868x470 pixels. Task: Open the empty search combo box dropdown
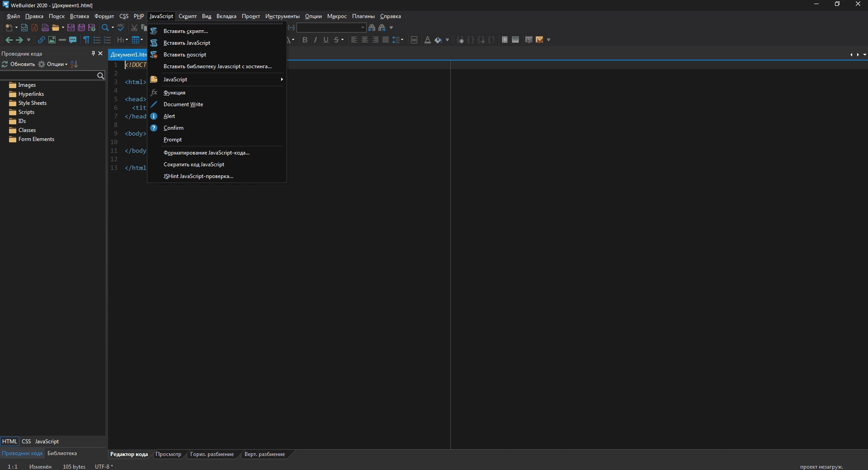[362, 28]
